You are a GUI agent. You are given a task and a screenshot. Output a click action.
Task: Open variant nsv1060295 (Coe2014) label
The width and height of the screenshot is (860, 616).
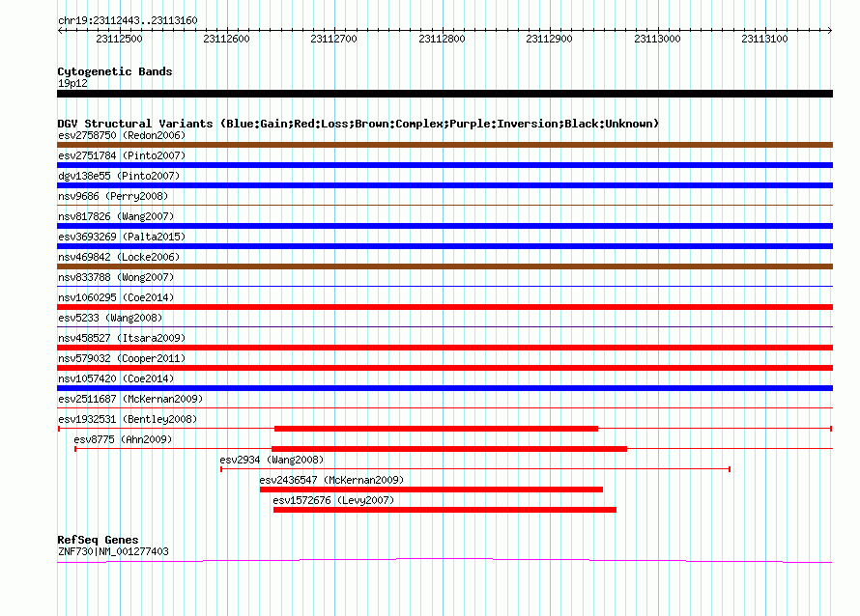(116, 297)
